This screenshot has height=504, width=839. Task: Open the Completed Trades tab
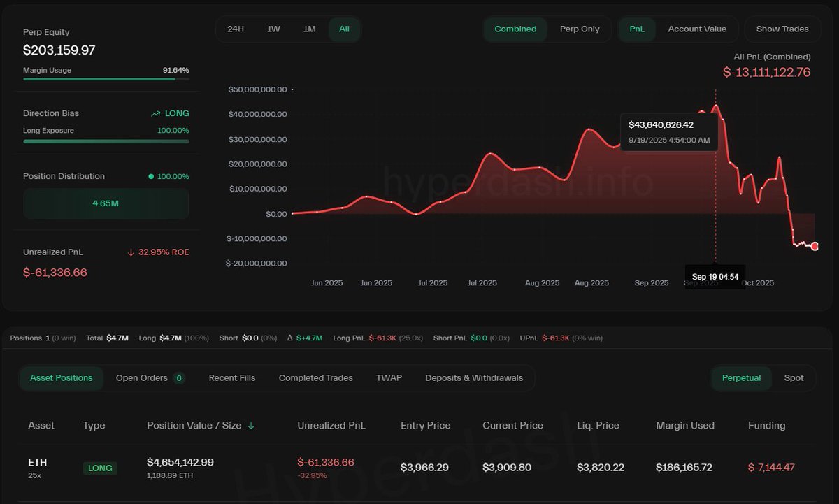316,378
